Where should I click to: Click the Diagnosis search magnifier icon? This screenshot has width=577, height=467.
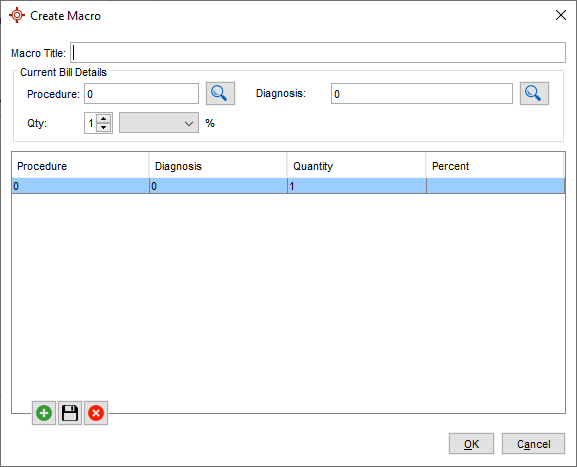(x=534, y=93)
